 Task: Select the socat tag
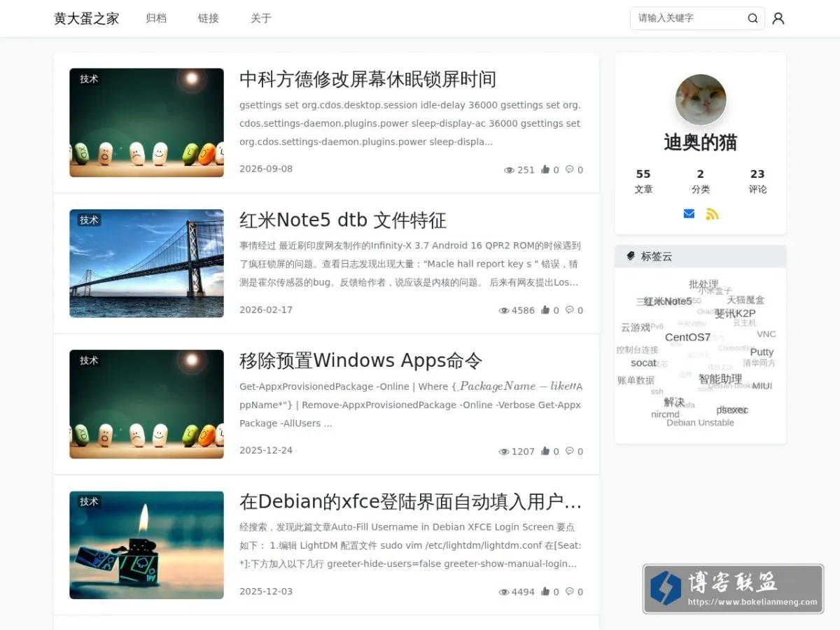tap(643, 363)
